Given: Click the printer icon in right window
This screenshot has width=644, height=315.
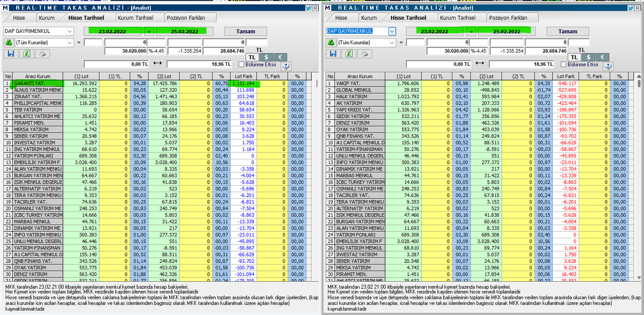Looking at the screenshot, I should (366, 54).
